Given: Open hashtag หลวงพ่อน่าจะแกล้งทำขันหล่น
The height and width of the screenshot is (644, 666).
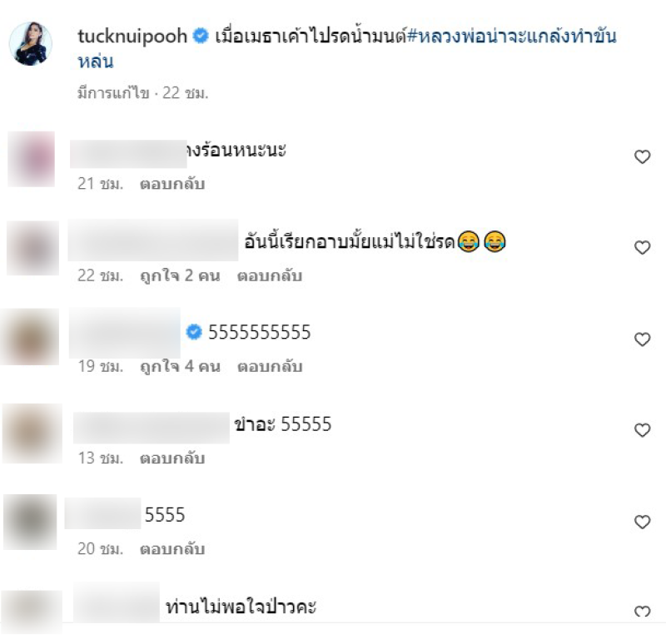Looking at the screenshot, I should (347, 48).
